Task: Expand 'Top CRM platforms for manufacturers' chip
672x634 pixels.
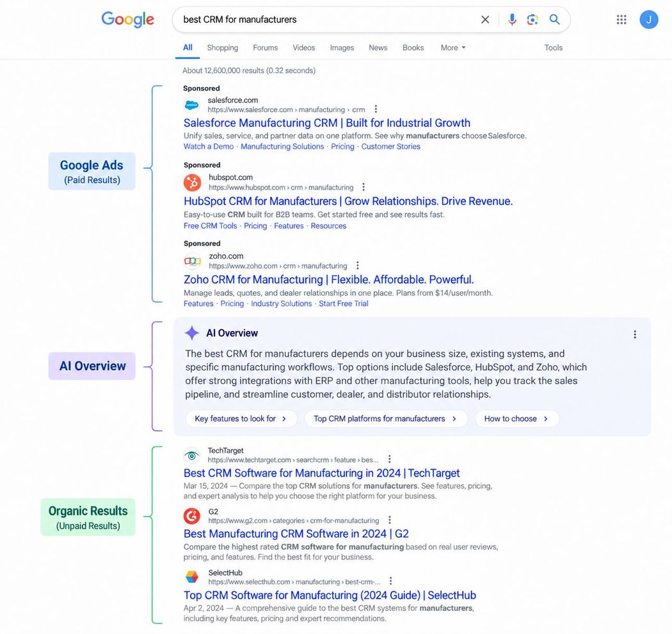Action: [386, 419]
